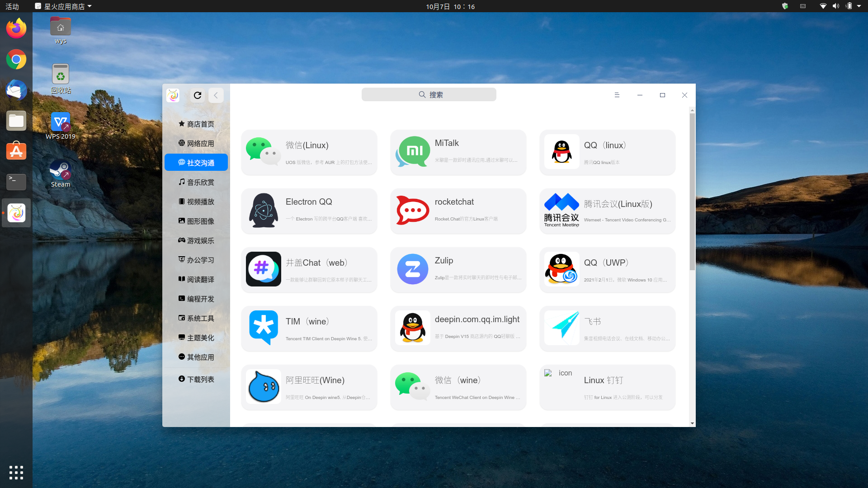This screenshot has width=868, height=488.
Task: Open the 井盖Chat (web) icon
Action: (x=263, y=269)
